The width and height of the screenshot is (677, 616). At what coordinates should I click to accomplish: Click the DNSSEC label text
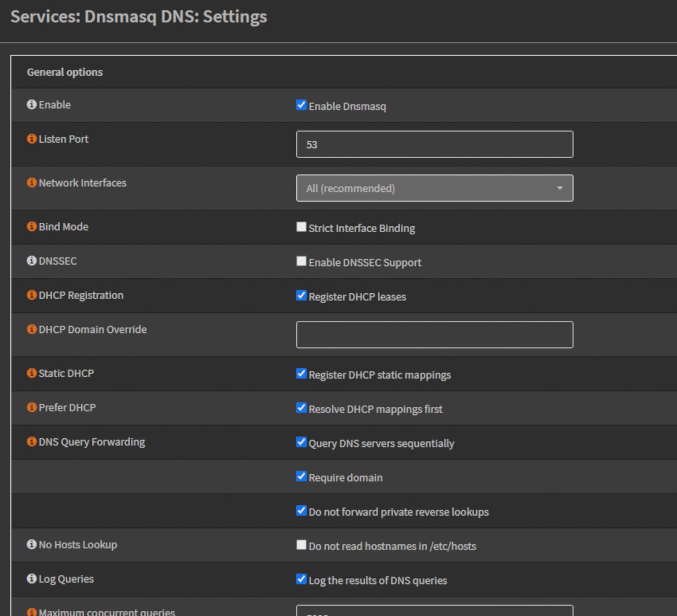pos(58,261)
